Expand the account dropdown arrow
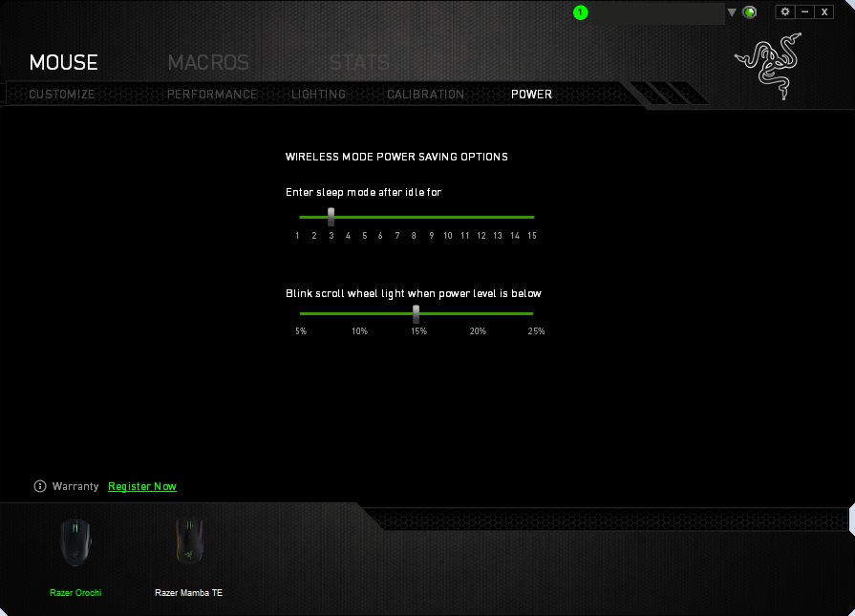This screenshot has height=616, width=855. click(x=732, y=12)
